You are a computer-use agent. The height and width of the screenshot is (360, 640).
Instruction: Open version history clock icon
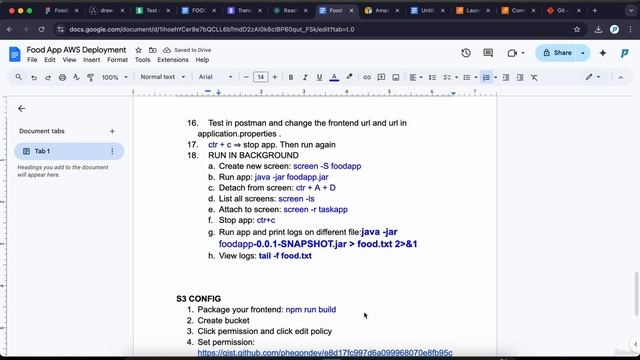466,53
